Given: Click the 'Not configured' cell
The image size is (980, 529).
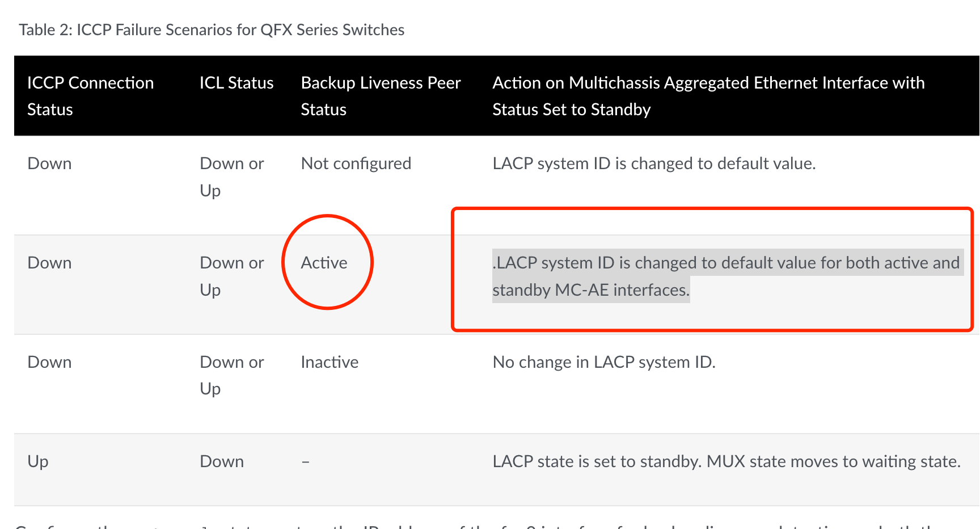Looking at the screenshot, I should click(356, 163).
